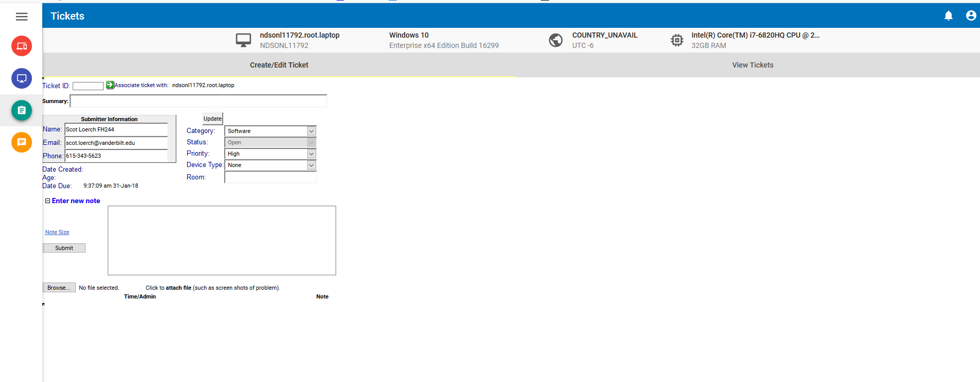Focus the Room input field
The width and height of the screenshot is (980, 382).
pyautogui.click(x=270, y=177)
